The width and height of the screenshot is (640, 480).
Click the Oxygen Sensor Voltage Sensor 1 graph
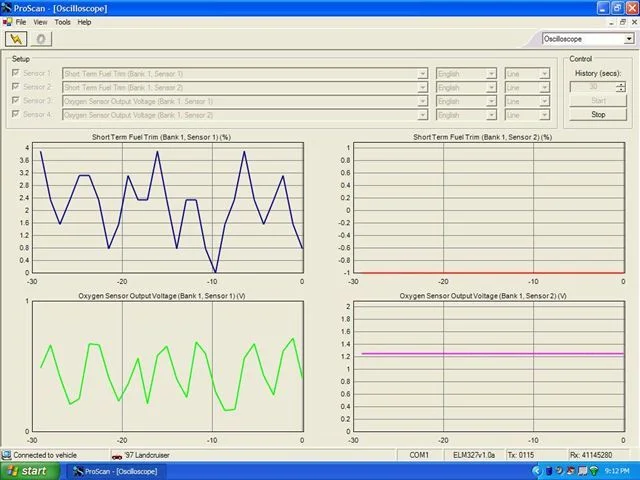tap(168, 366)
